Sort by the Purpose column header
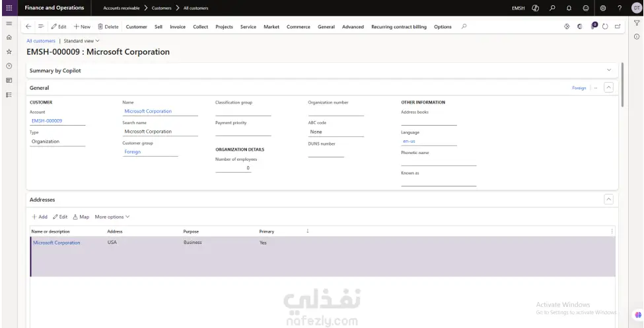The width and height of the screenshot is (644, 328). pyautogui.click(x=191, y=231)
